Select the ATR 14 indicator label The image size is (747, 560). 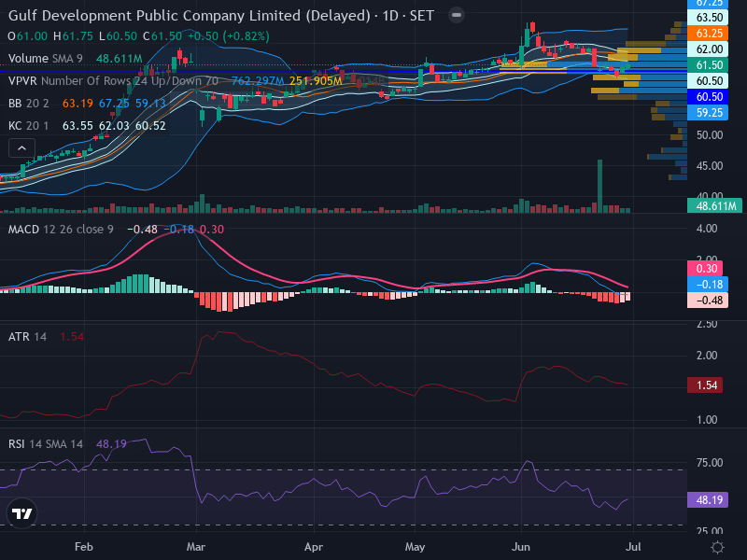28,337
